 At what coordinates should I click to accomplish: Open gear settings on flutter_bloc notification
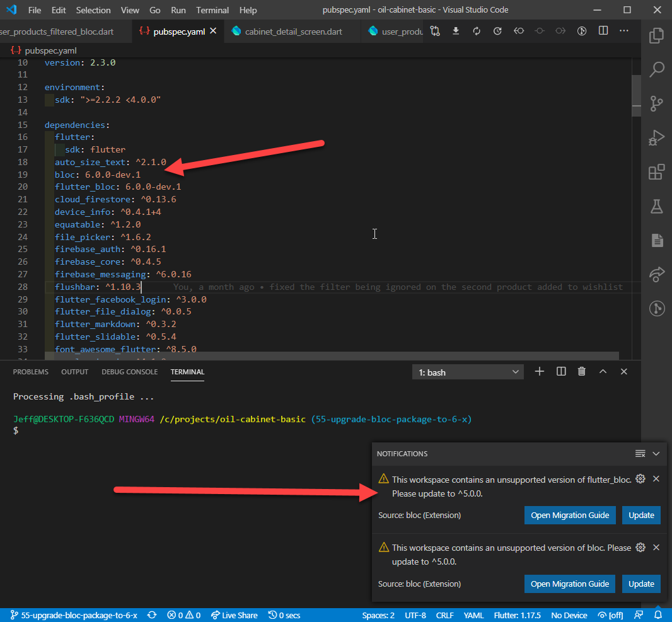(x=640, y=479)
